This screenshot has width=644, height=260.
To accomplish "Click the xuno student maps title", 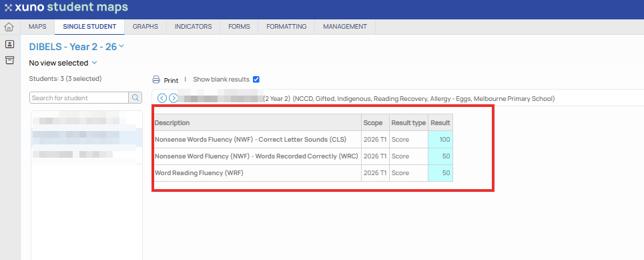I will (71, 7).
